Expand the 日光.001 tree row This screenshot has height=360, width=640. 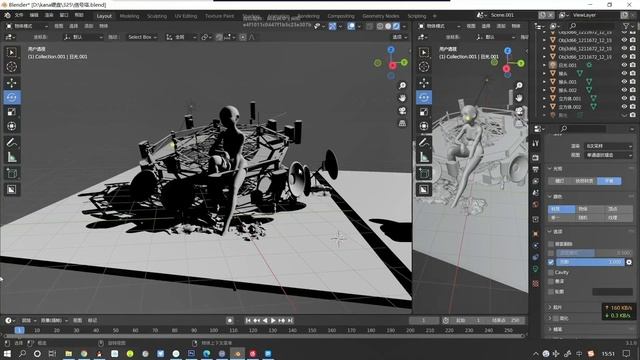pos(544,65)
